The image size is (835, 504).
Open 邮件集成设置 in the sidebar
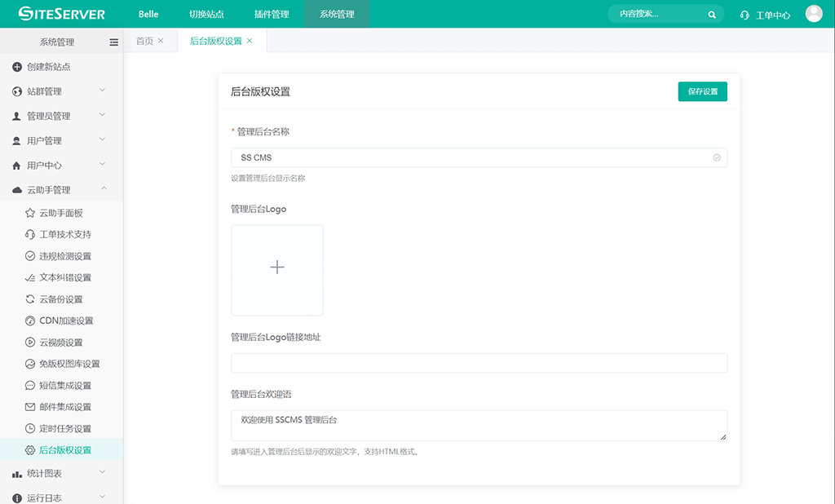(x=65, y=407)
